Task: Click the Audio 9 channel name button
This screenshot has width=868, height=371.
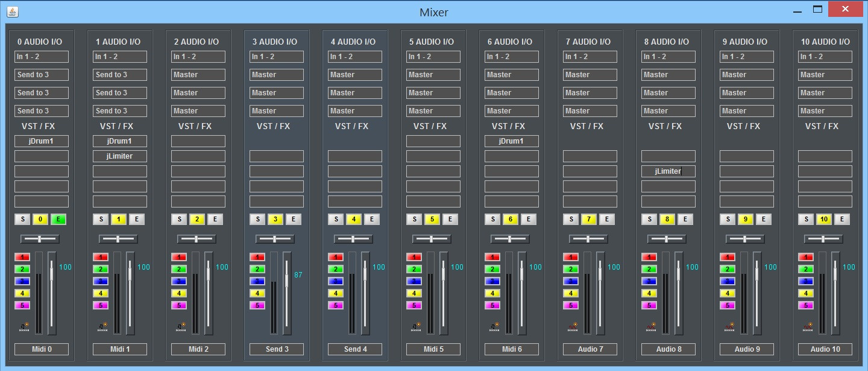Action: 747,349
